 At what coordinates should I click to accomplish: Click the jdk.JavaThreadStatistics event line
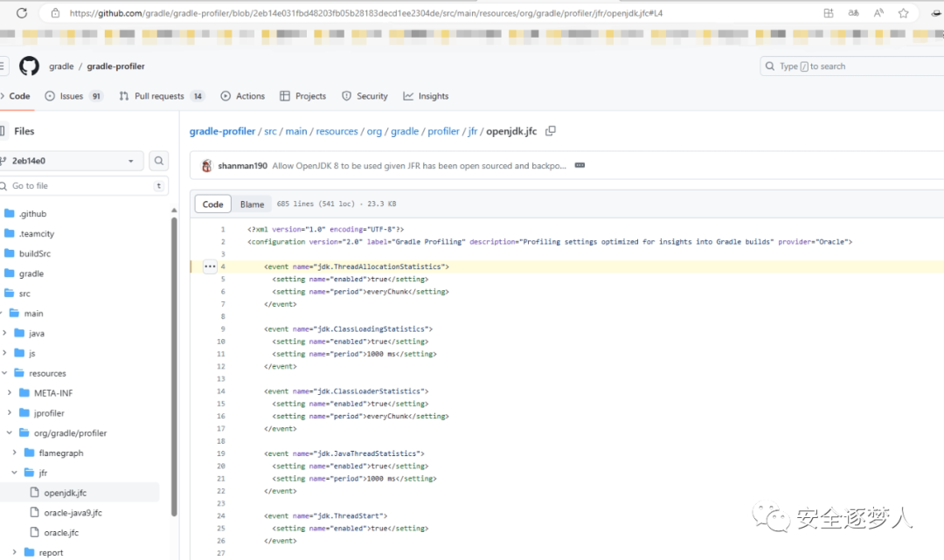(344, 453)
